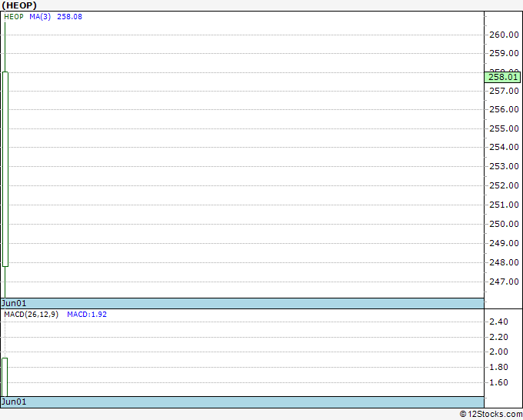Screen dimensions: 523x420
Task: Click the 1.60 MACD axis label
Action: (498, 382)
